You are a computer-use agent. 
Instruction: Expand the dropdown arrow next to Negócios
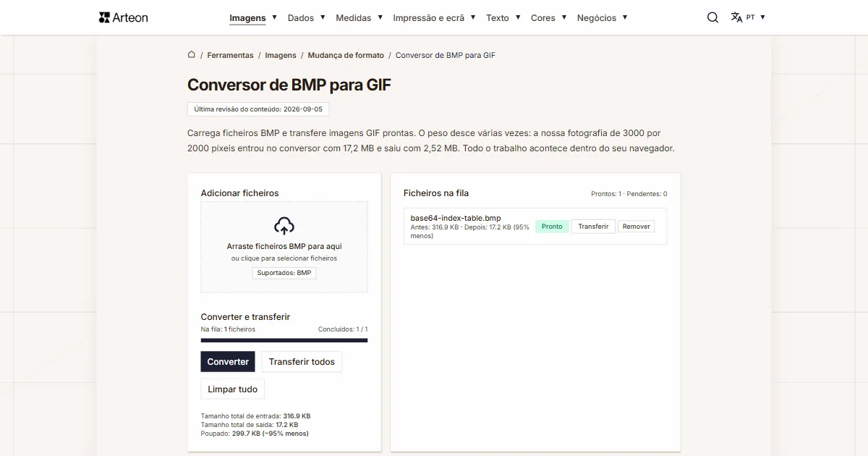625,17
